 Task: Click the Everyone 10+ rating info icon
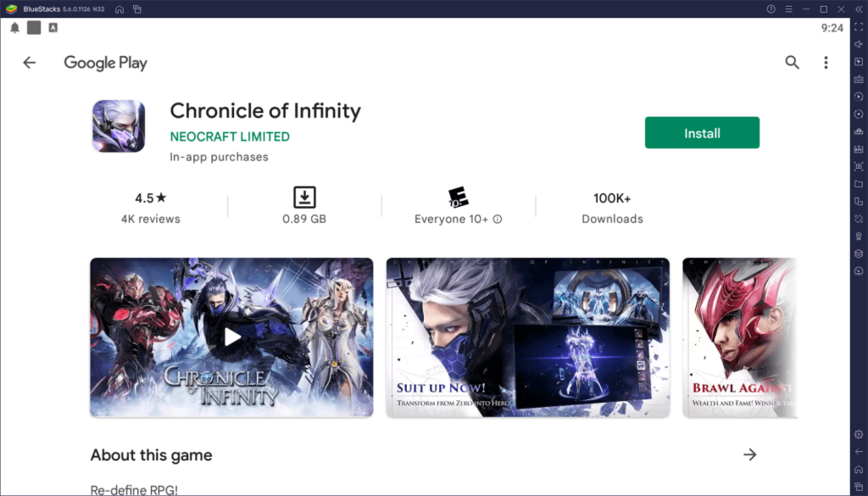[x=496, y=218]
